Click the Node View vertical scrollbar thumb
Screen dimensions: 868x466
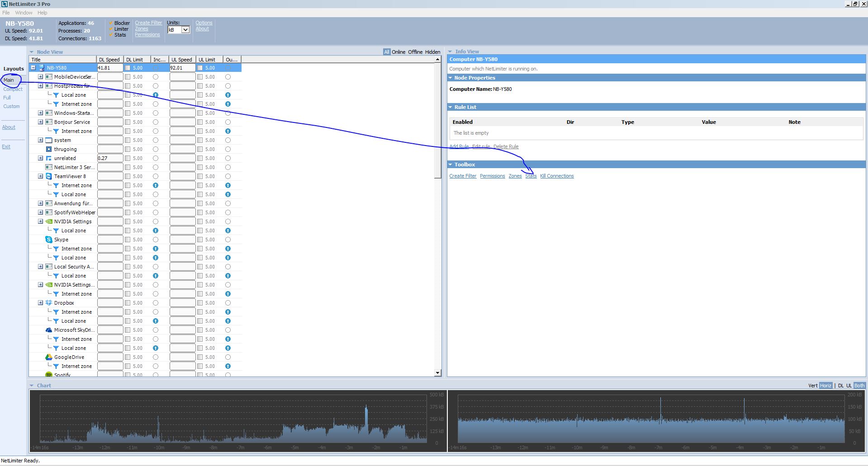click(437, 121)
